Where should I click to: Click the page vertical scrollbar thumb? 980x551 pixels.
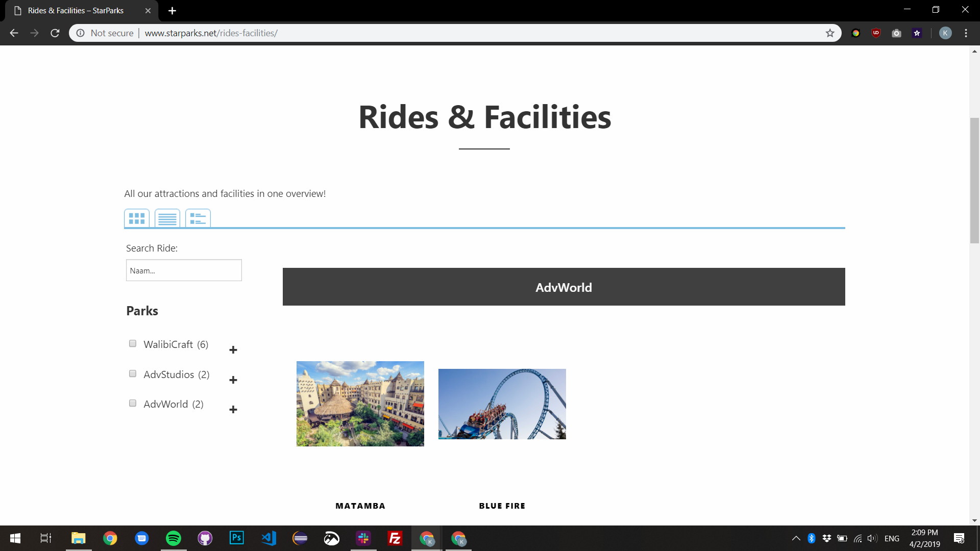(x=974, y=181)
